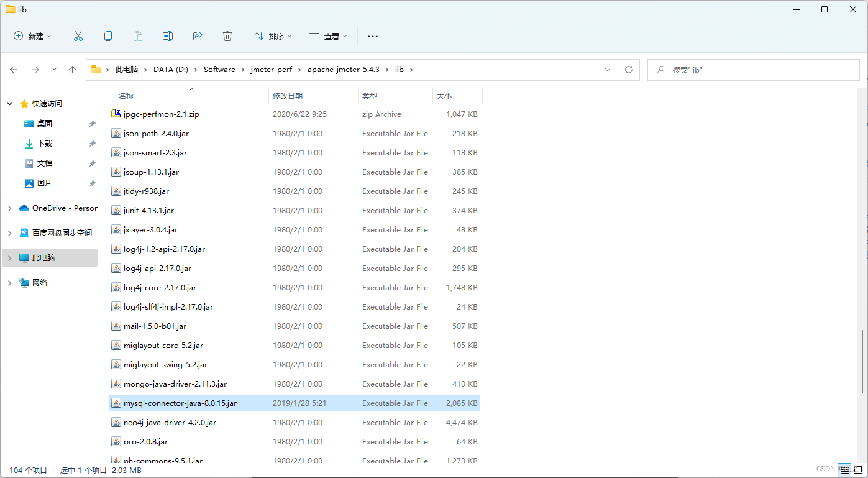Sort by 大小 size column header
Screen dimensions: 868x478
pyautogui.click(x=444, y=96)
